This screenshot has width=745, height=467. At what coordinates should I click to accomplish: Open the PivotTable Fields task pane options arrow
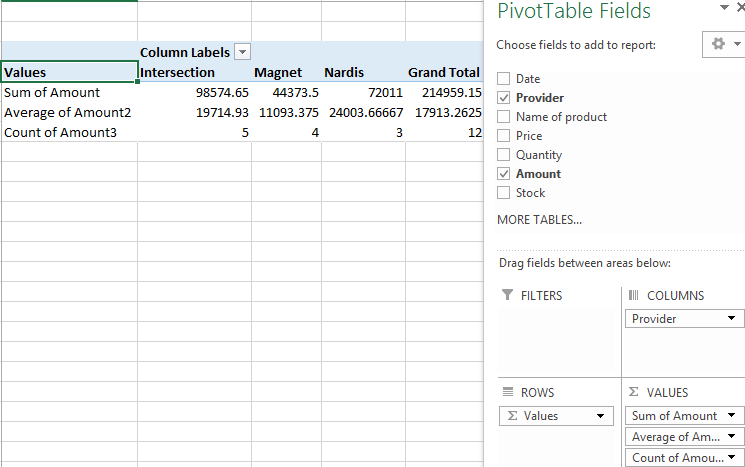(725, 9)
